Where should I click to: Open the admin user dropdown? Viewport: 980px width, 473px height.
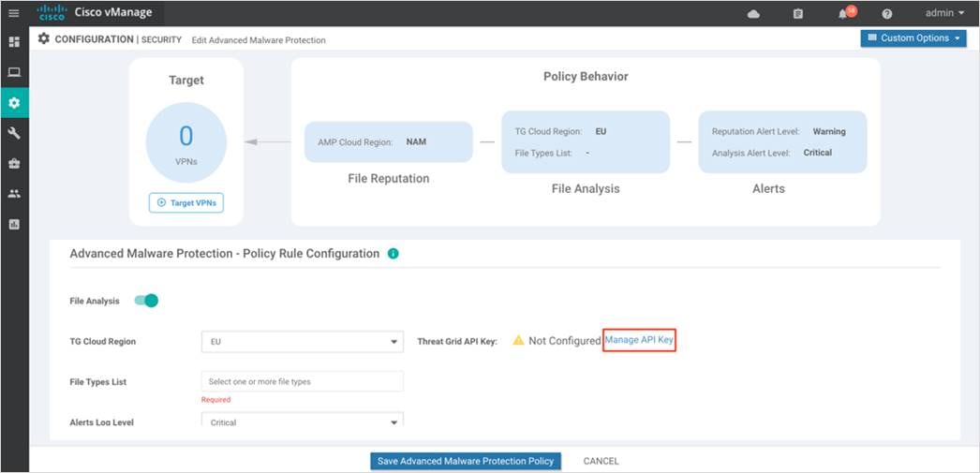pyautogui.click(x=944, y=13)
